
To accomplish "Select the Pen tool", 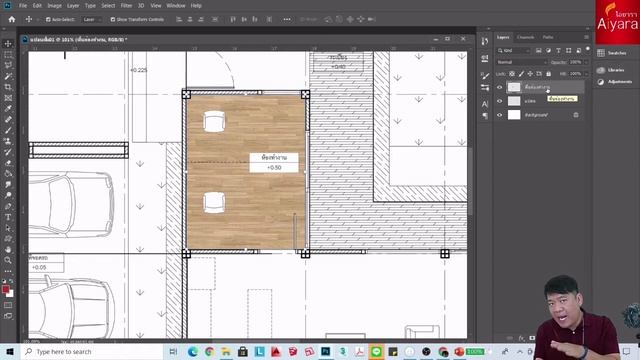I will 8,206.
